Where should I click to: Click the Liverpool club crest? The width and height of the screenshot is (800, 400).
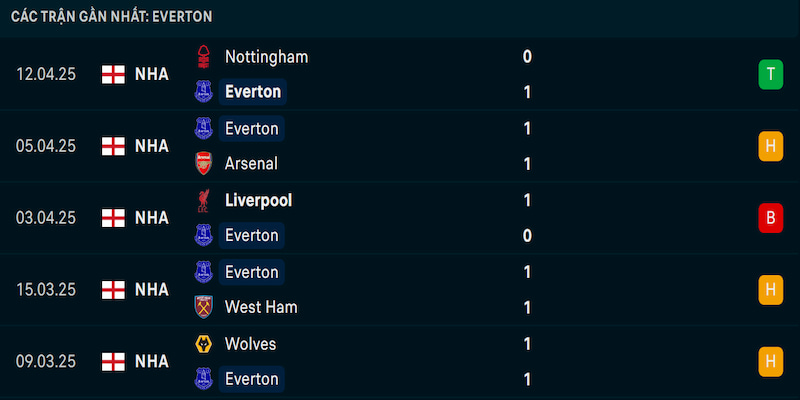click(x=204, y=201)
